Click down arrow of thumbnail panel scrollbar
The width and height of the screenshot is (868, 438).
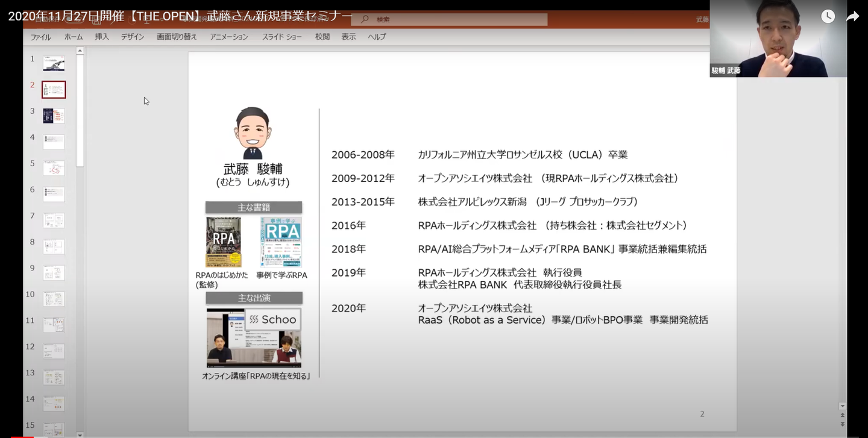[80, 433]
